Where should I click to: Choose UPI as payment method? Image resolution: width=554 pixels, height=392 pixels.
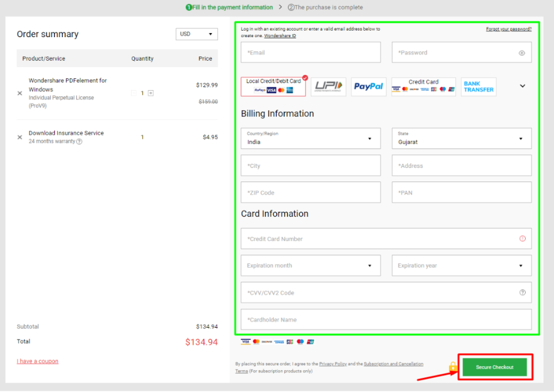coord(329,87)
